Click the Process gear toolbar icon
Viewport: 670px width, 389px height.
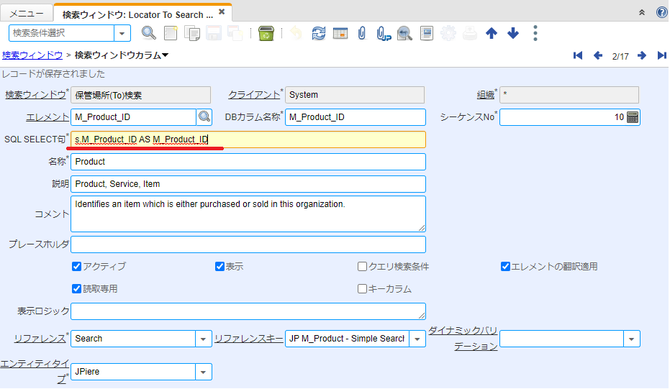[x=448, y=33]
